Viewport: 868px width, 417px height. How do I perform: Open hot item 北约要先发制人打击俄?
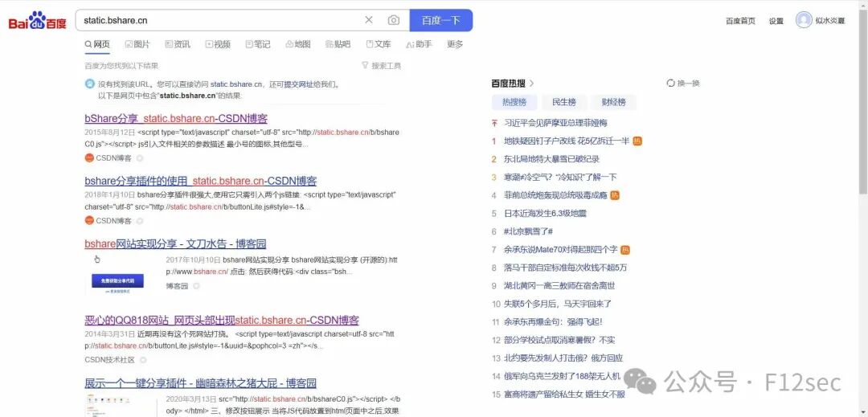(x=563, y=358)
